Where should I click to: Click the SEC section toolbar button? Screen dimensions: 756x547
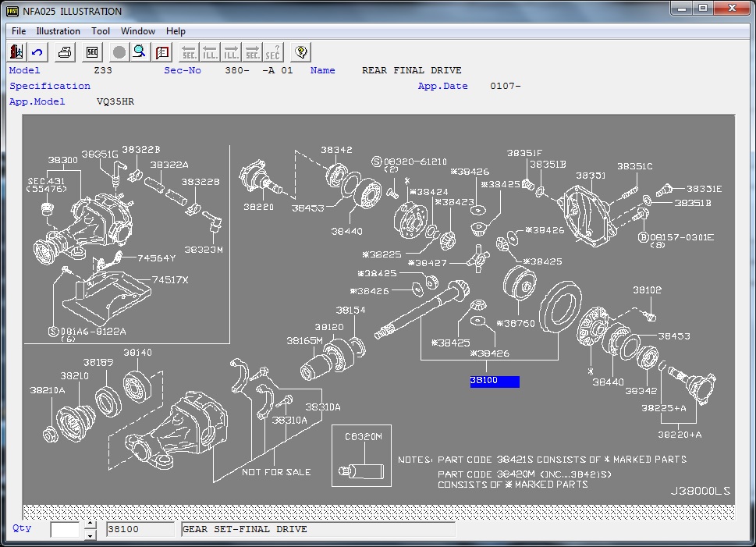point(92,52)
